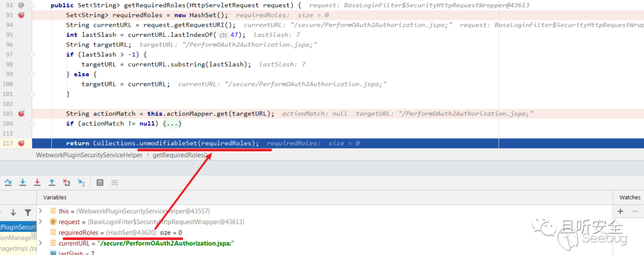This screenshot has height=255, width=644.
Task: Select the highlighted PluginSecurit stack frame
Action: (x=18, y=227)
